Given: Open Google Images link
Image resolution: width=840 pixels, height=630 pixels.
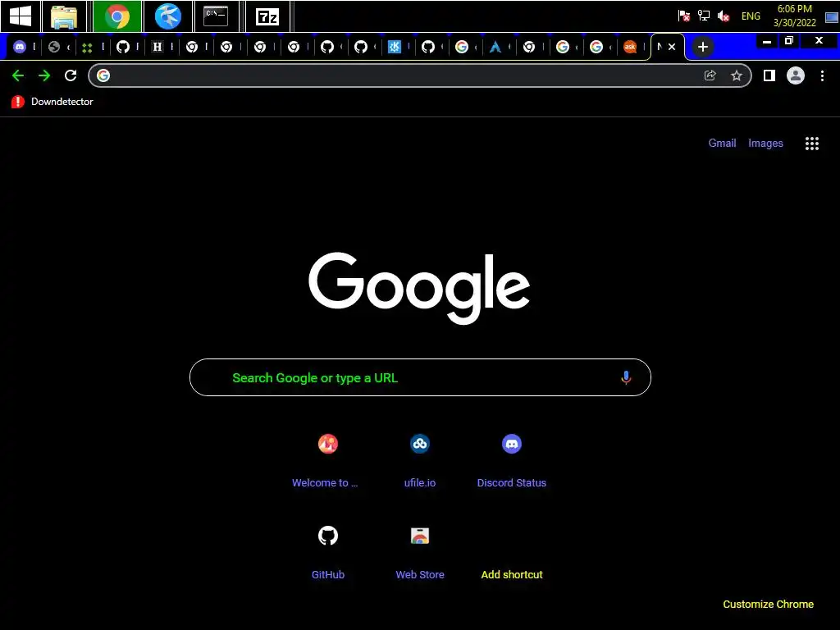Looking at the screenshot, I should pyautogui.click(x=765, y=143).
